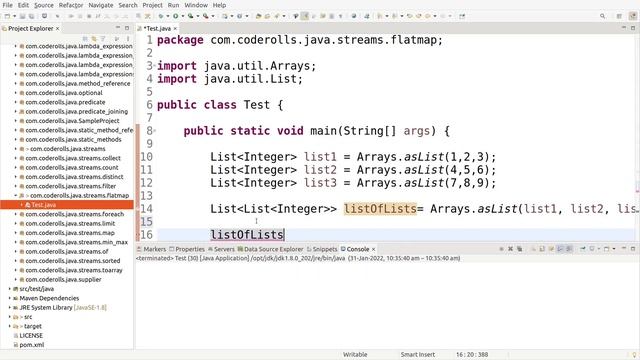Click the Save toolbar icon

[22, 16]
